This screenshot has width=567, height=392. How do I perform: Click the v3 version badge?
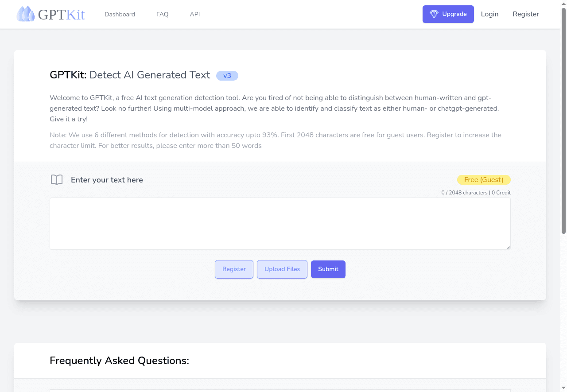click(x=227, y=75)
